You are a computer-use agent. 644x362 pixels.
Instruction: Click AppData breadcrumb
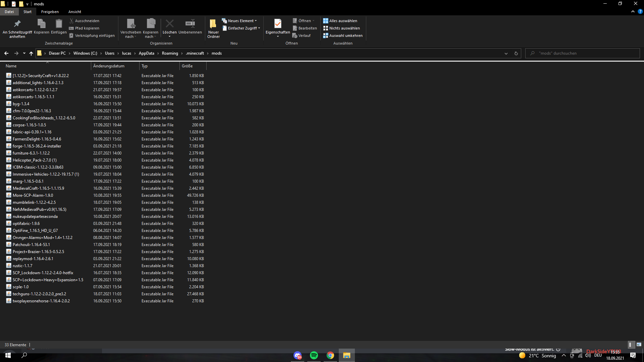147,53
